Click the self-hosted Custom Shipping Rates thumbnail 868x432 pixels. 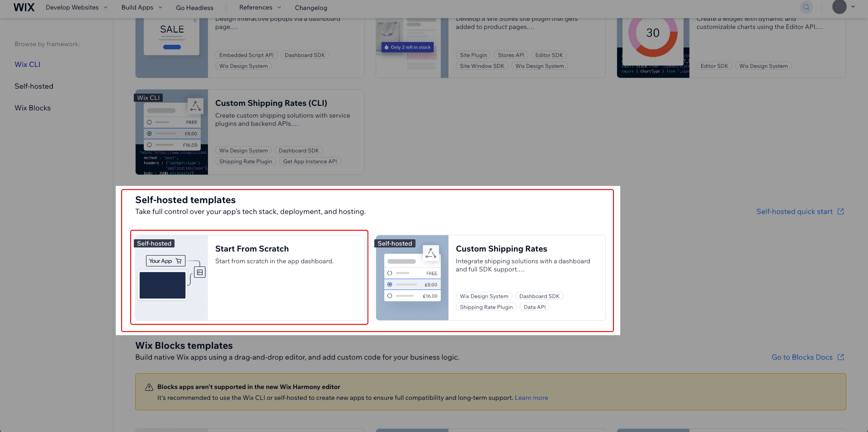coord(412,278)
